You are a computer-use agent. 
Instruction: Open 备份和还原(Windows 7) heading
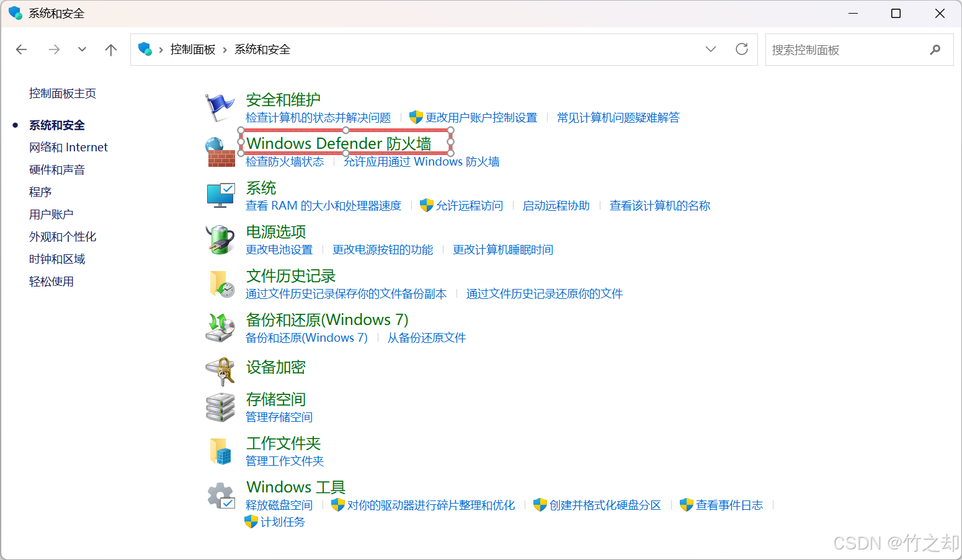[x=327, y=320]
